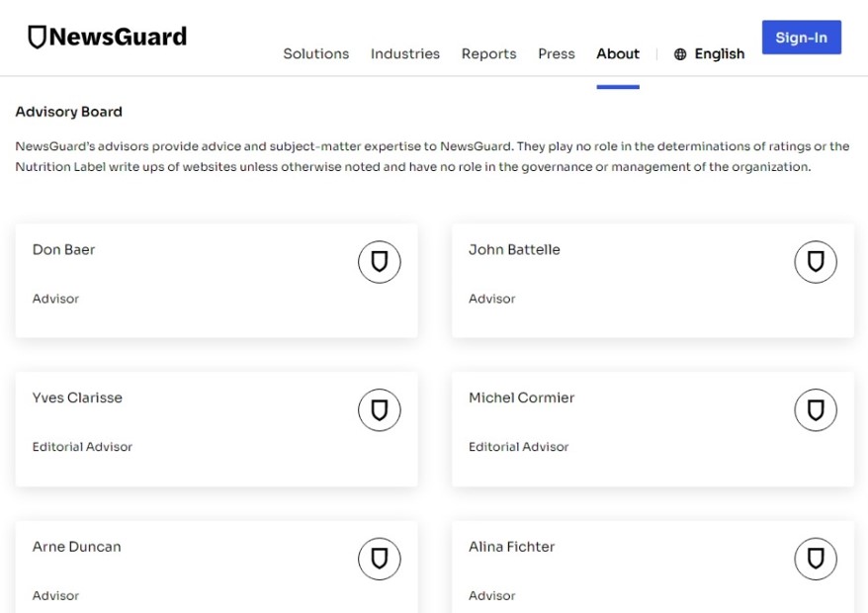Click the NewsGuard wordmark text
The height and width of the screenshot is (613, 868).
point(118,37)
